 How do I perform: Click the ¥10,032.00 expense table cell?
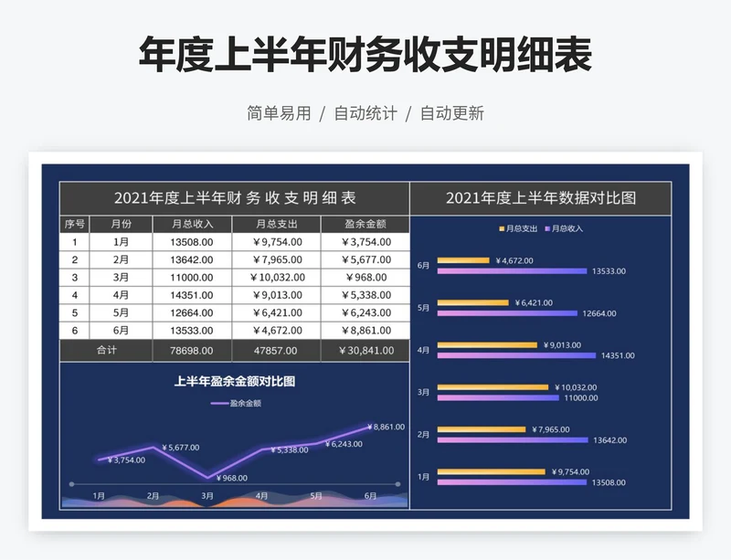(x=277, y=278)
